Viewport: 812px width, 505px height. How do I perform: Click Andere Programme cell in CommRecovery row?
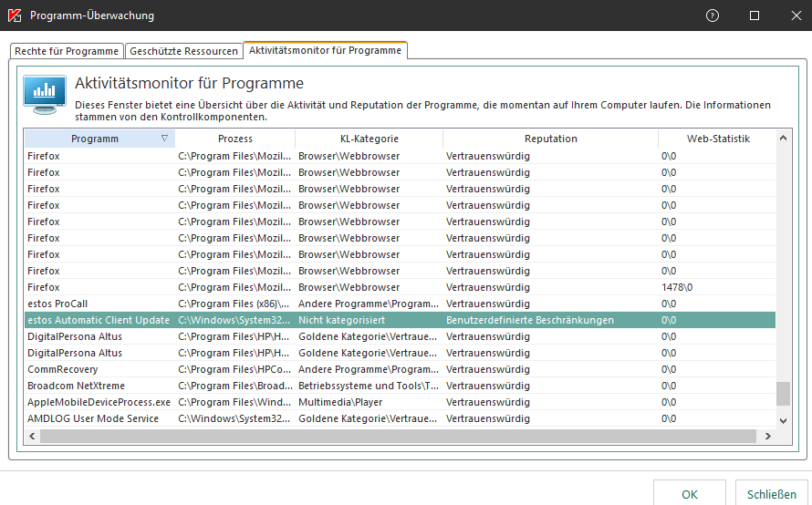(x=369, y=369)
